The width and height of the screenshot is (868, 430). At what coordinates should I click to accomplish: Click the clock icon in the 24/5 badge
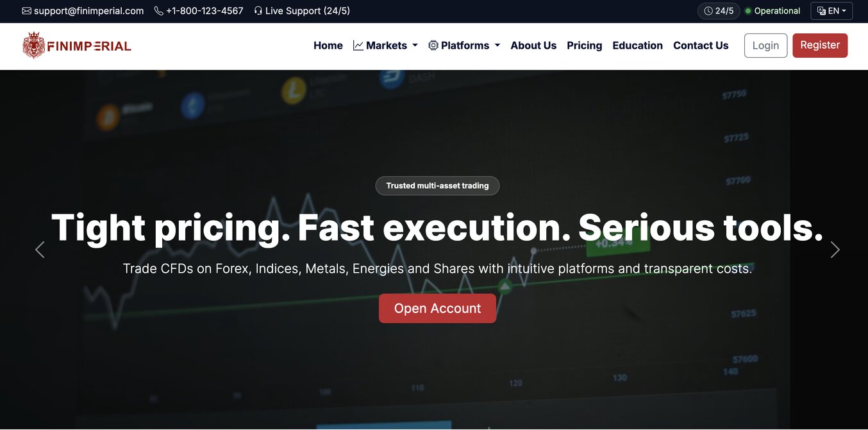(708, 10)
